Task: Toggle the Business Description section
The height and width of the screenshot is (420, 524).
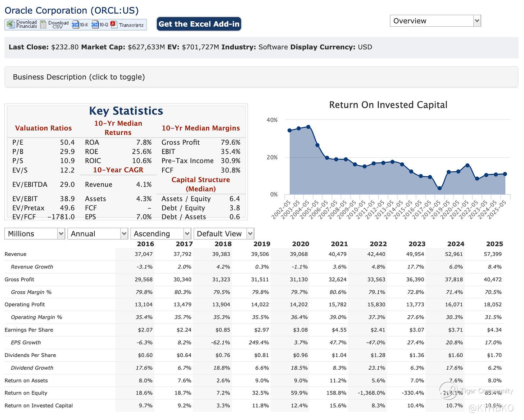Action: click(79, 77)
